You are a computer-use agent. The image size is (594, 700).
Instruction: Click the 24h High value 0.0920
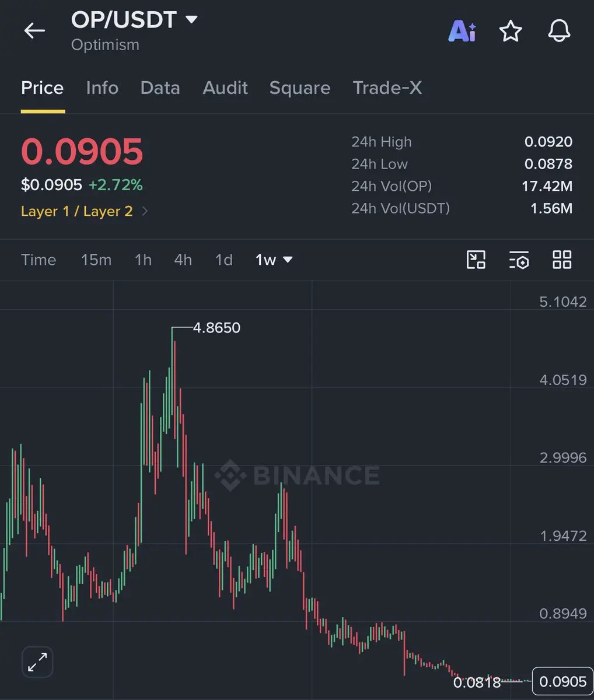point(548,142)
